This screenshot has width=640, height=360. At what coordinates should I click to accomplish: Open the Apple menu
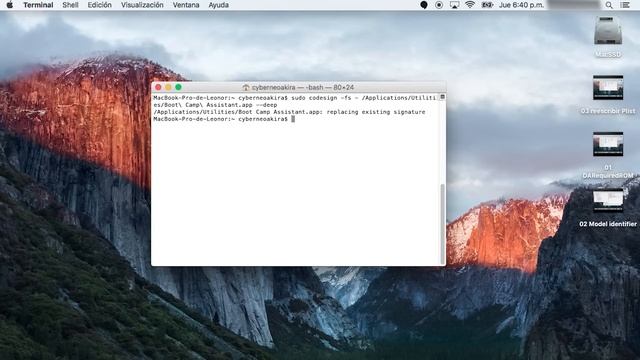[10, 5]
